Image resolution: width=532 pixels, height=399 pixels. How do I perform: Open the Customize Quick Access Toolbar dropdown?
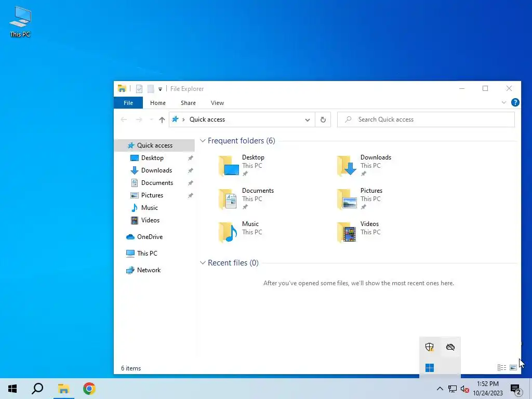click(x=160, y=89)
